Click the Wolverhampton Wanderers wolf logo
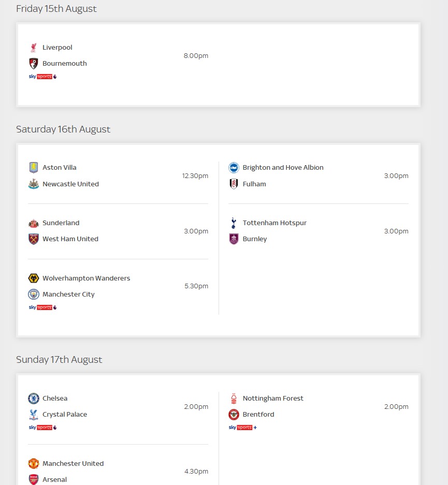 pos(34,278)
